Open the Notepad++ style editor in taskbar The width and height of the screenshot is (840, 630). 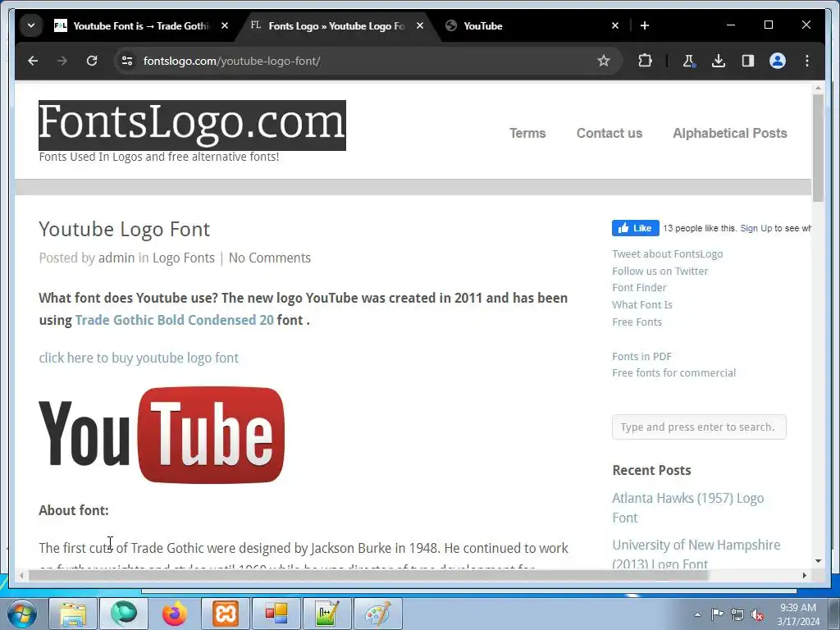pyautogui.click(x=327, y=614)
